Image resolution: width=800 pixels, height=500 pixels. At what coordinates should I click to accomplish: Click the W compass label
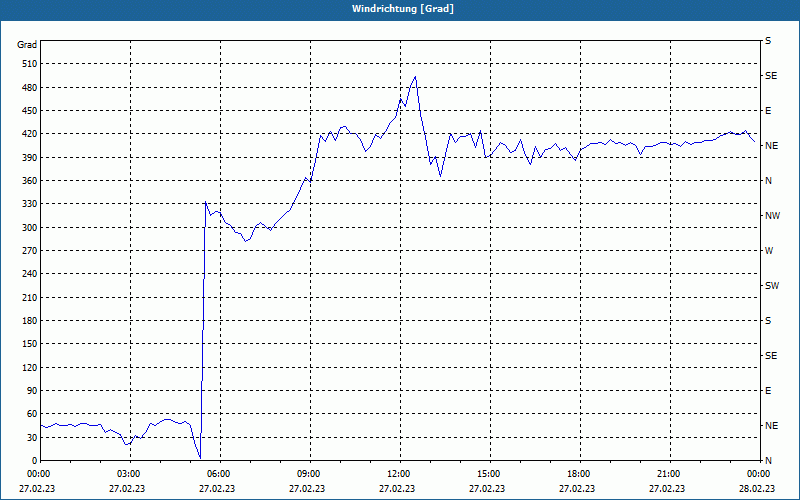(x=769, y=251)
